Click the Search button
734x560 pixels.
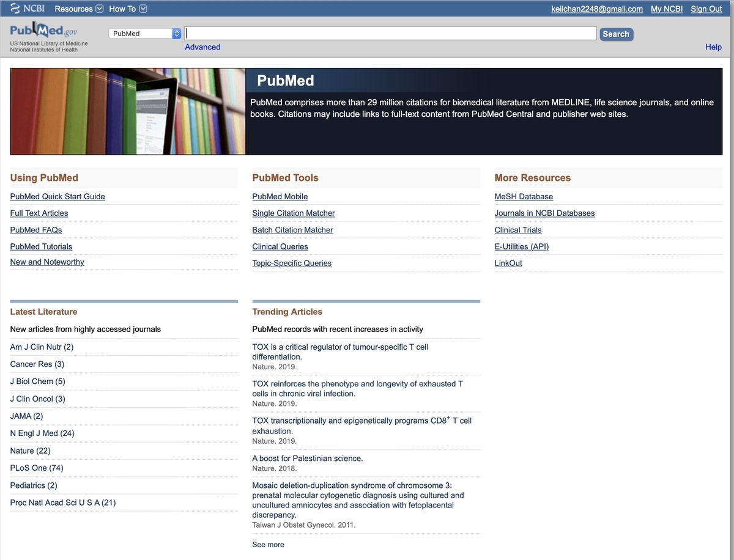616,34
